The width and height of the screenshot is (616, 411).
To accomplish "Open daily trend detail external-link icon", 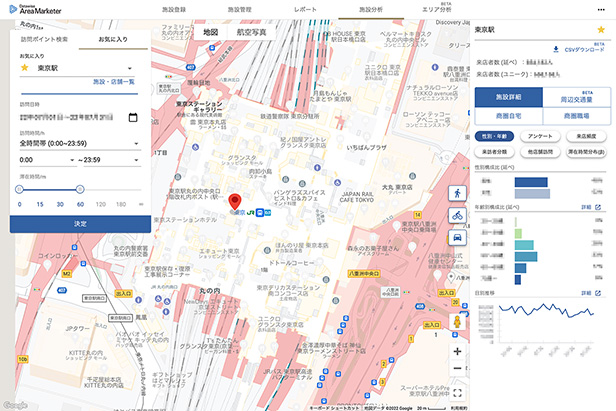I will point(598,293).
